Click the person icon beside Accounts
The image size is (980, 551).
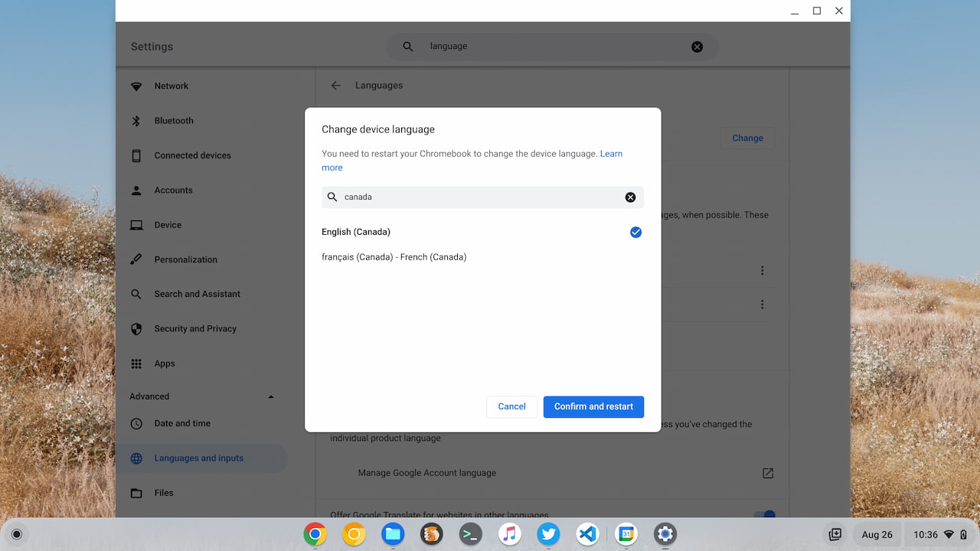136,191
